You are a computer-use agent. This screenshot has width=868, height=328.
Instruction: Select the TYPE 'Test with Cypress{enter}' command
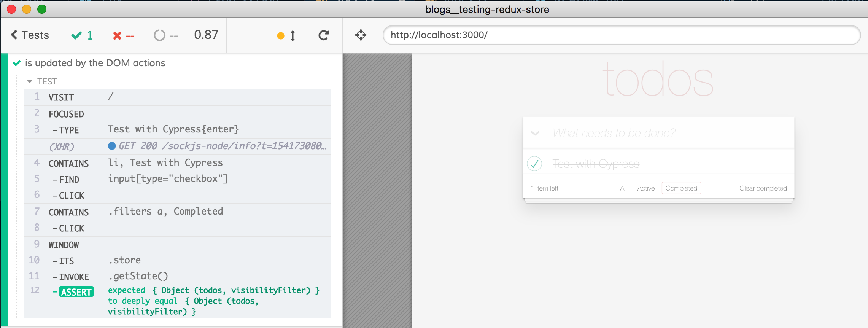[178, 130]
